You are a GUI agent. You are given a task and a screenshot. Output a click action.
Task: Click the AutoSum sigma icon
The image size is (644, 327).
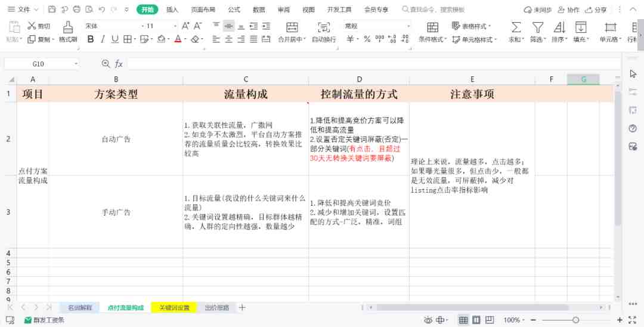pos(516,27)
